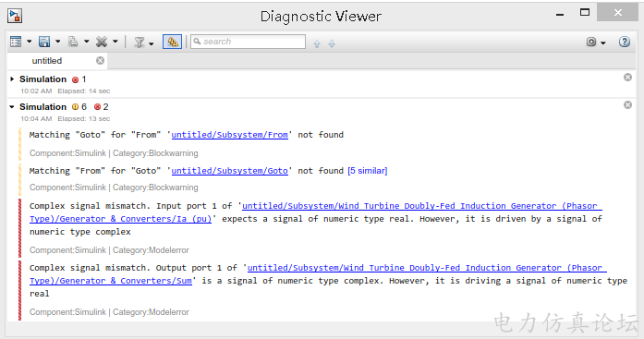
Task: Open help with the question mark icon
Action: tap(625, 42)
